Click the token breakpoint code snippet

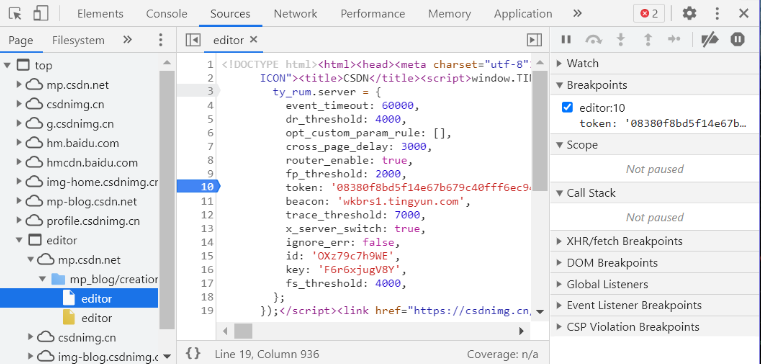click(x=663, y=123)
